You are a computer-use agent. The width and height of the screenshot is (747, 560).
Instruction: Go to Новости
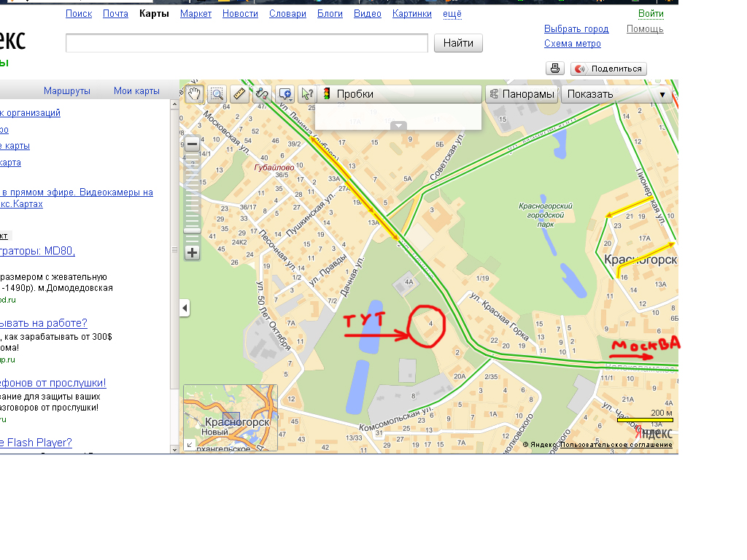[240, 14]
